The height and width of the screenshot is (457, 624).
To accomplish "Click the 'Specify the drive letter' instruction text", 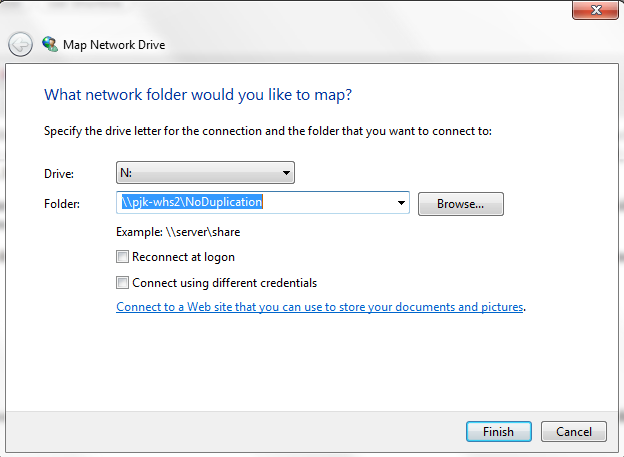I will pyautogui.click(x=268, y=131).
